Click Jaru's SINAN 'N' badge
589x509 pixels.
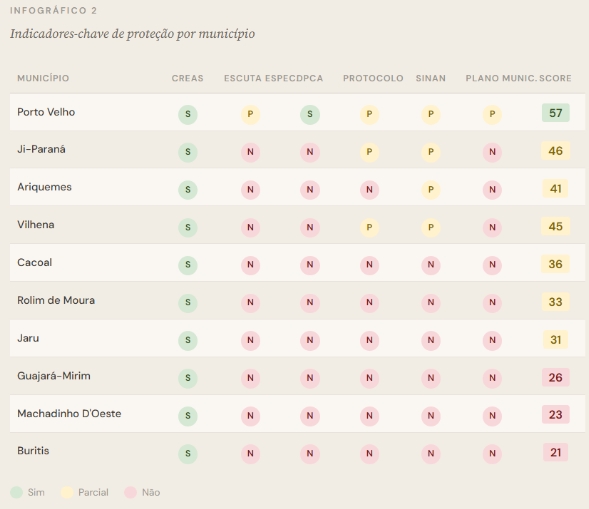click(431, 340)
